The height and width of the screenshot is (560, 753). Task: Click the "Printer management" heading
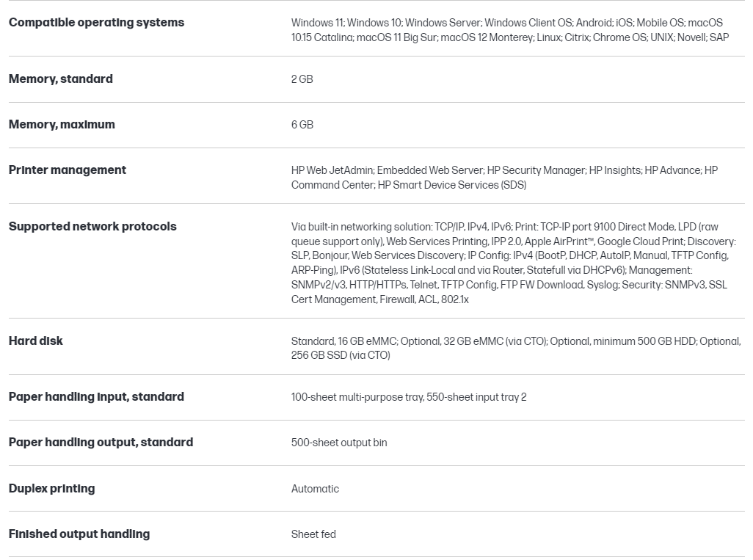[x=68, y=170]
